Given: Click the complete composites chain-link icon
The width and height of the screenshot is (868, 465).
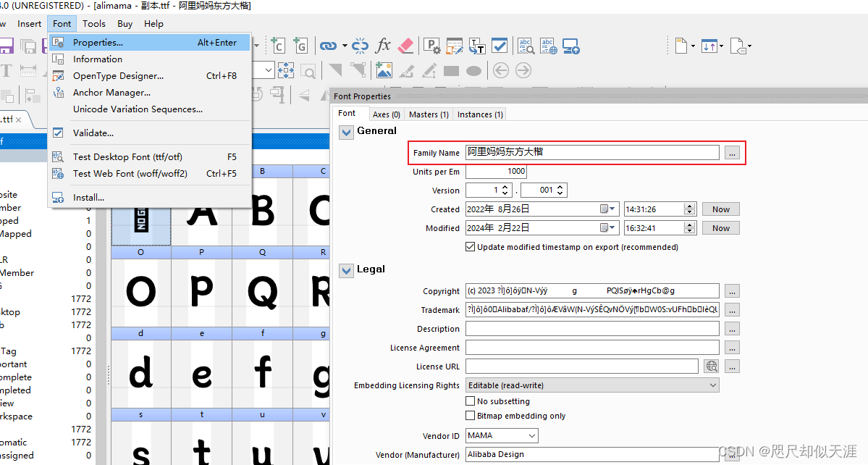Looking at the screenshot, I should tap(328, 46).
